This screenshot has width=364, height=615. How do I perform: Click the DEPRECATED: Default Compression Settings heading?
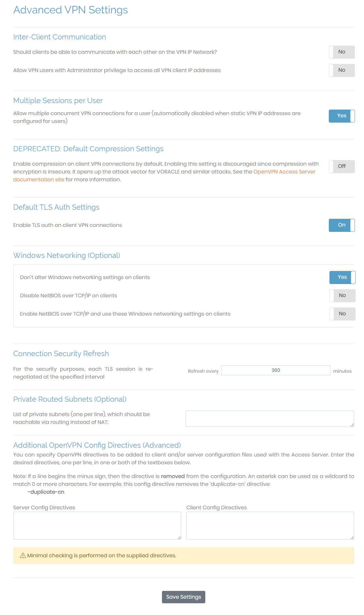(x=88, y=149)
